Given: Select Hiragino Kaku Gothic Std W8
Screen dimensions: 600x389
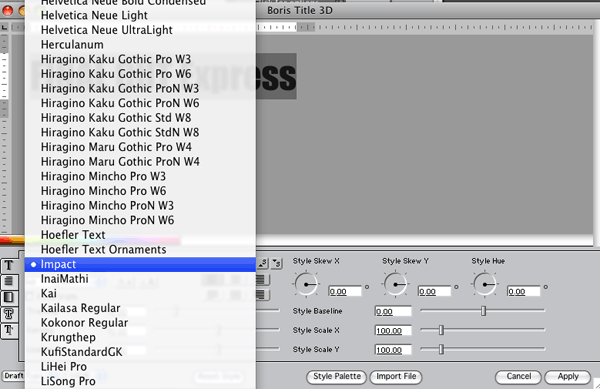Looking at the screenshot, I should pos(140,118).
